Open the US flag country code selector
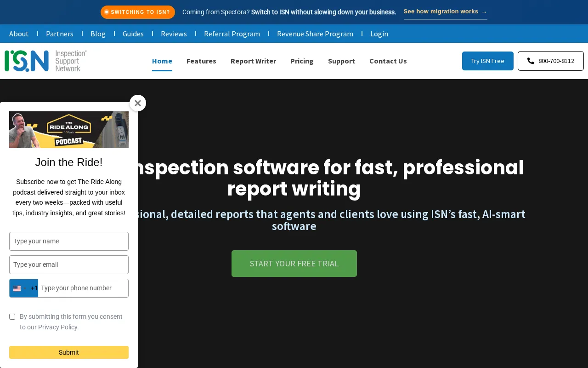 24,288
